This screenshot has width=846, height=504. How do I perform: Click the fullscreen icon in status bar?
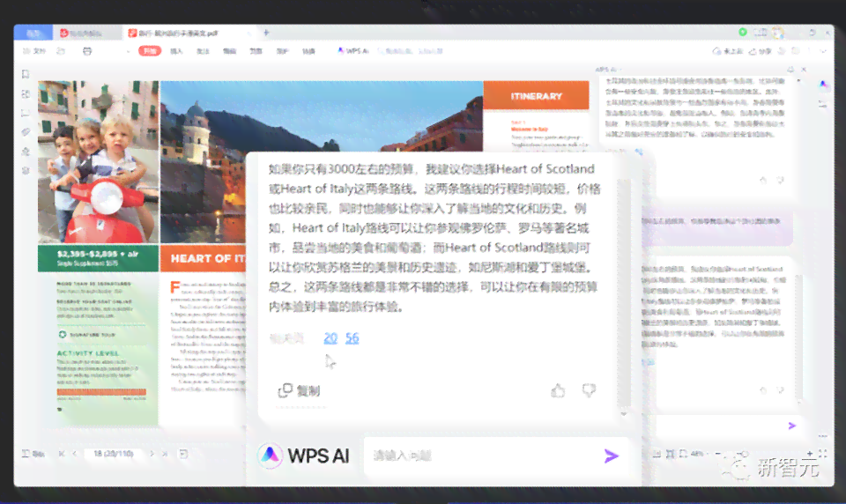coord(823,454)
